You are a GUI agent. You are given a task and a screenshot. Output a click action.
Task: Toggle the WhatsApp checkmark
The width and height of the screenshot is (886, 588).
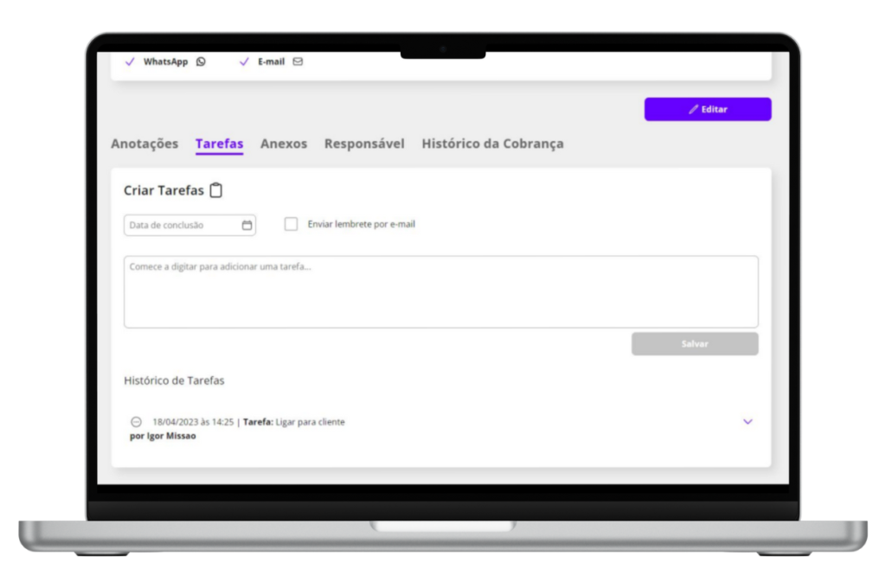click(130, 61)
